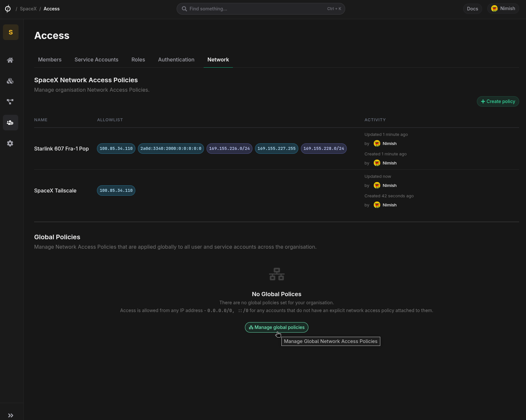Expand the sidebar with double-chevron icon

pyautogui.click(x=11, y=415)
